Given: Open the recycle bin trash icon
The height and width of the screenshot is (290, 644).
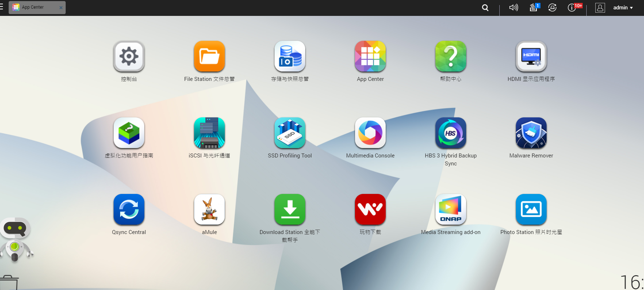Looking at the screenshot, I should point(9,283).
